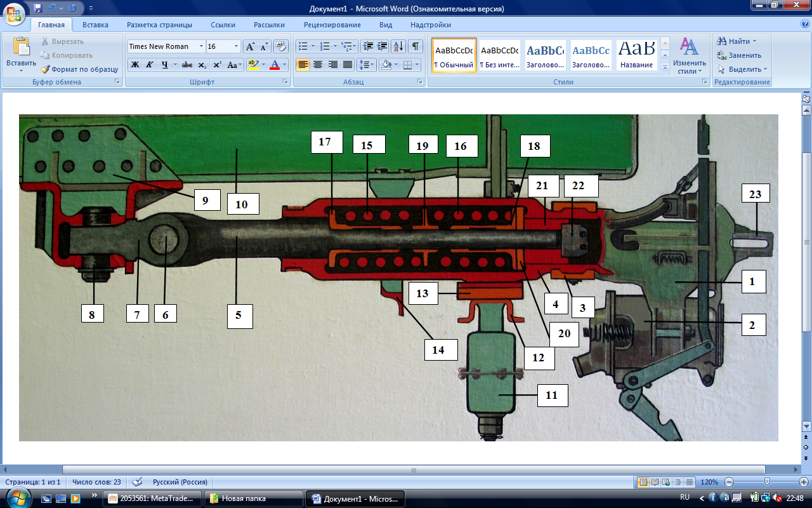Open the font size 16 dropdown
Image resolution: width=812 pixels, height=508 pixels.
[237, 46]
